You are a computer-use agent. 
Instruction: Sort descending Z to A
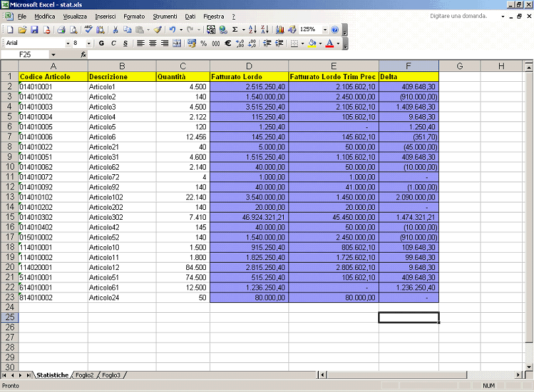(x=265, y=30)
